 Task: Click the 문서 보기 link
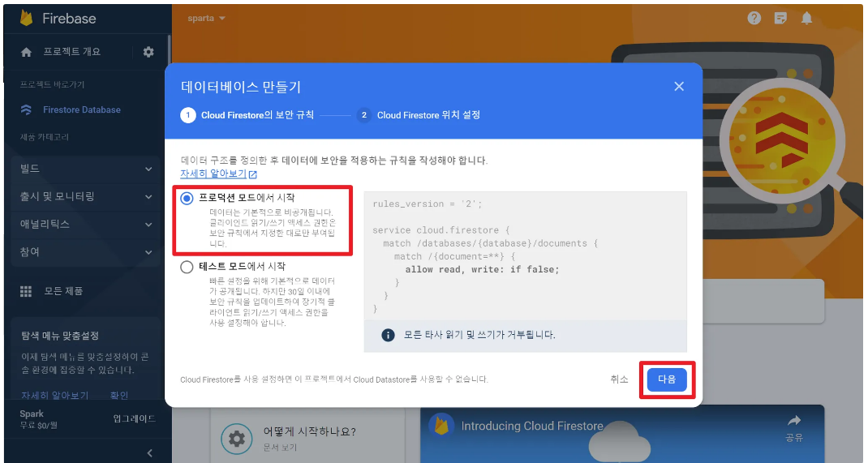tap(280, 447)
